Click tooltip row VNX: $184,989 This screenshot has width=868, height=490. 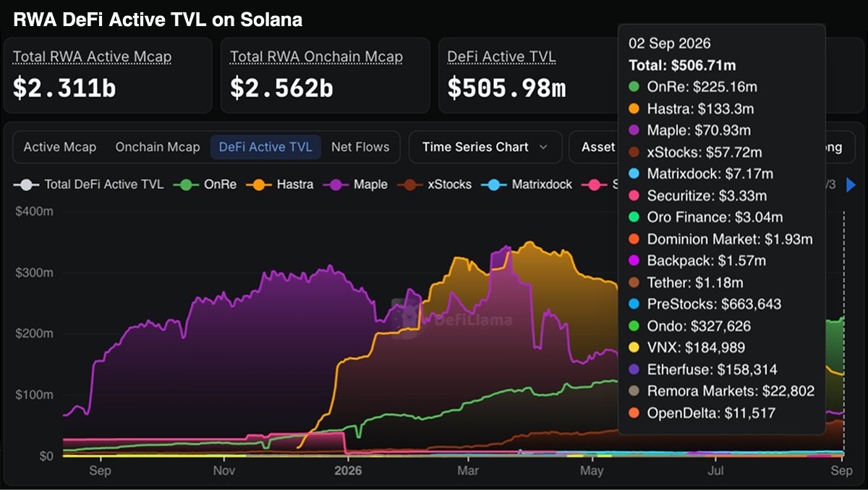(686, 347)
